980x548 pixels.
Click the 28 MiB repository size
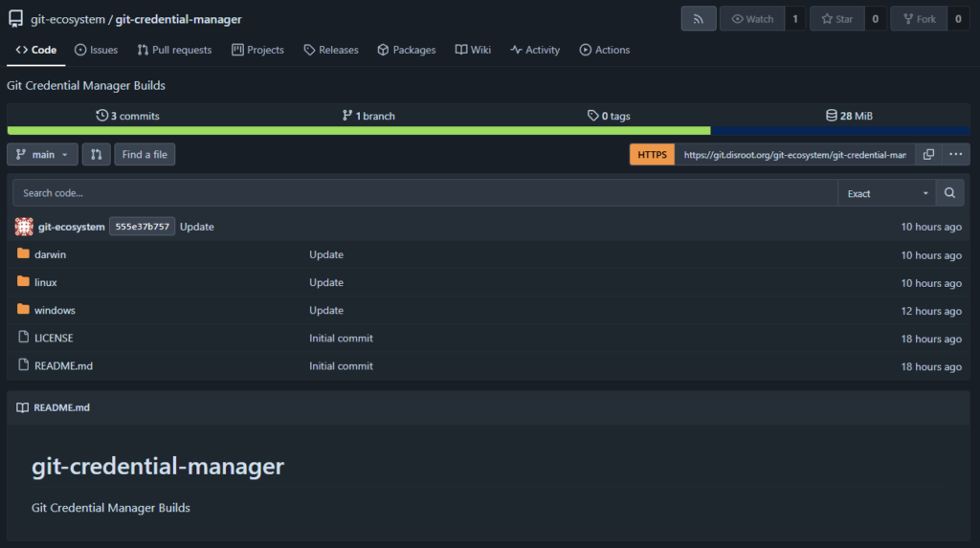(x=850, y=116)
